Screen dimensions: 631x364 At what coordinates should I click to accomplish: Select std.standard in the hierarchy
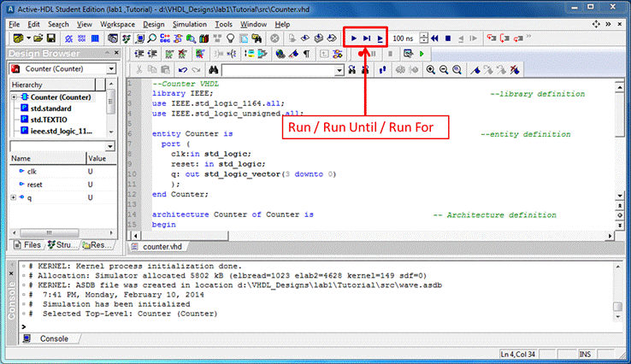point(50,109)
